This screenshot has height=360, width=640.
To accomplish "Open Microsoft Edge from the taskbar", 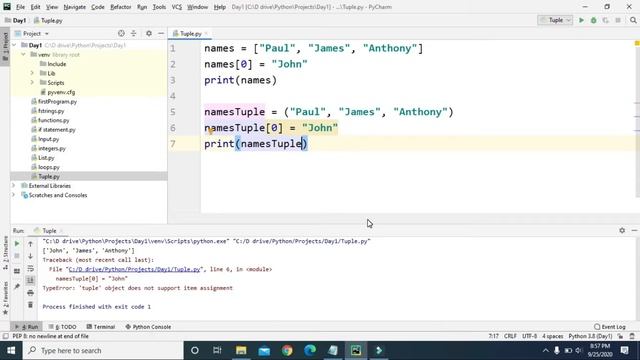I will 310,350.
